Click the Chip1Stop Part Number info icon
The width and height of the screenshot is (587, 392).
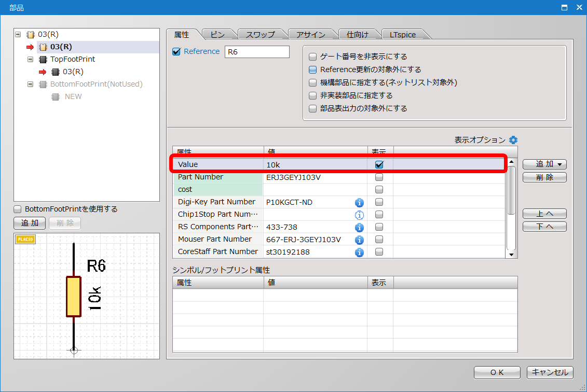[x=359, y=215]
